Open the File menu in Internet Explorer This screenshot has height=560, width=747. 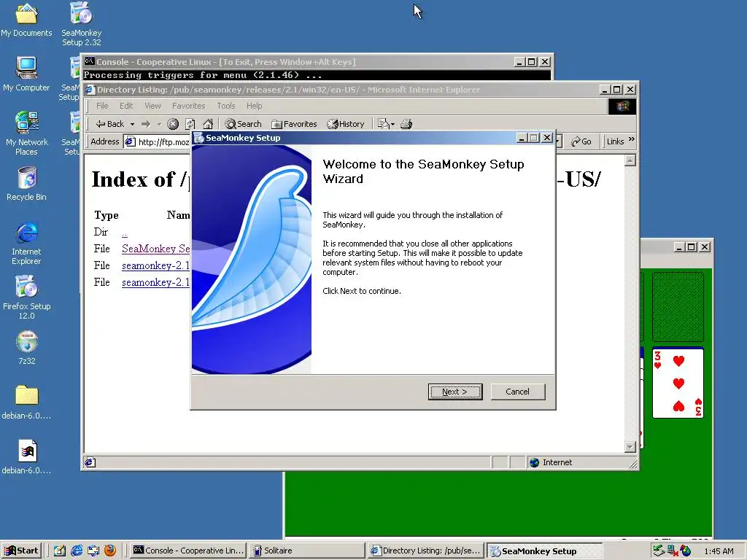point(102,106)
